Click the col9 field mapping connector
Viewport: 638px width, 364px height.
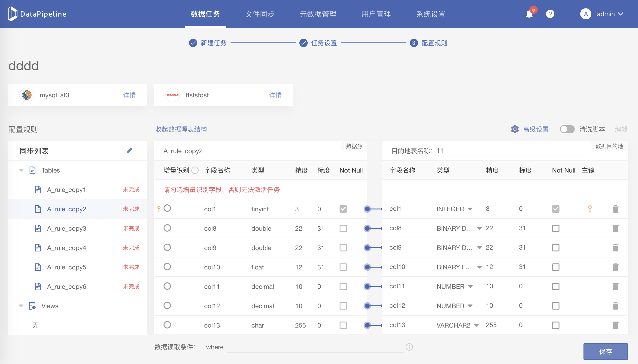[x=367, y=248]
